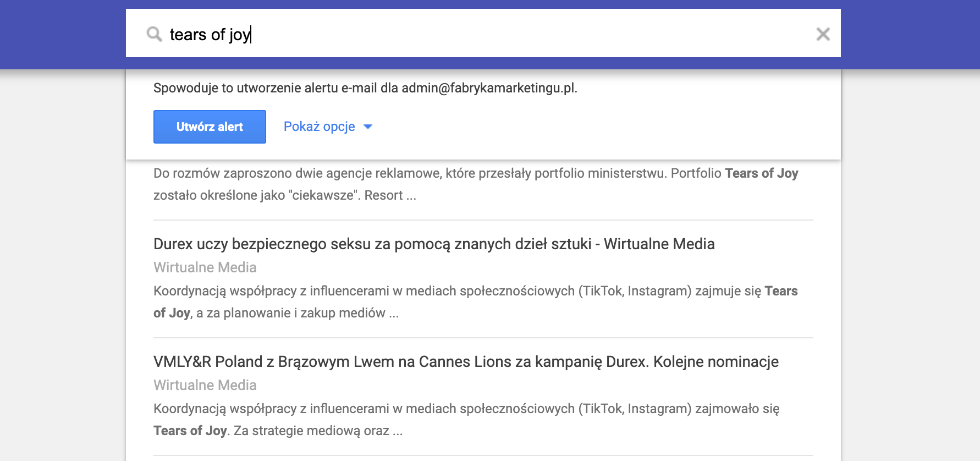Screen dimensions: 980x461
Task: Open the Durex uczy bezpiecznego seksu headline
Action: (x=434, y=244)
